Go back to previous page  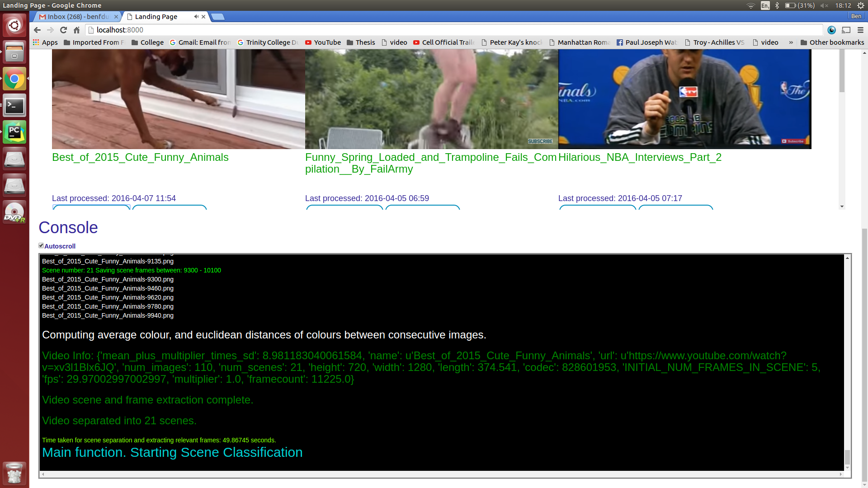[37, 30]
